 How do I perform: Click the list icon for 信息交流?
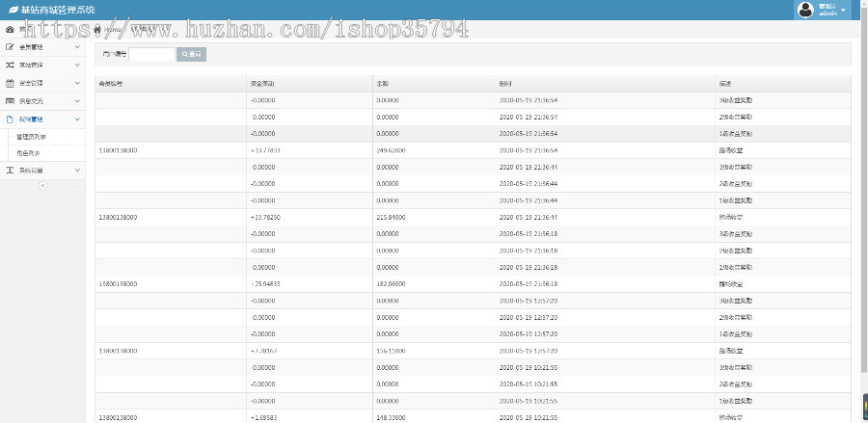(x=10, y=101)
